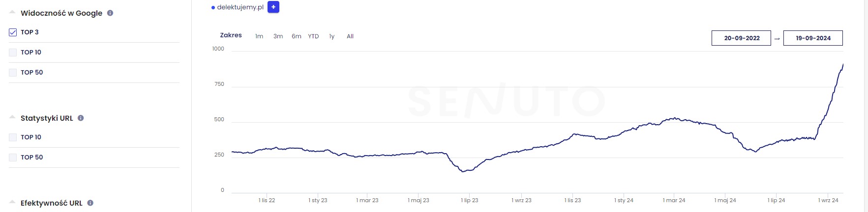This screenshot has width=868, height=212.
Task: Uncheck the TOP 3 visibility checkbox
Action: (x=13, y=32)
